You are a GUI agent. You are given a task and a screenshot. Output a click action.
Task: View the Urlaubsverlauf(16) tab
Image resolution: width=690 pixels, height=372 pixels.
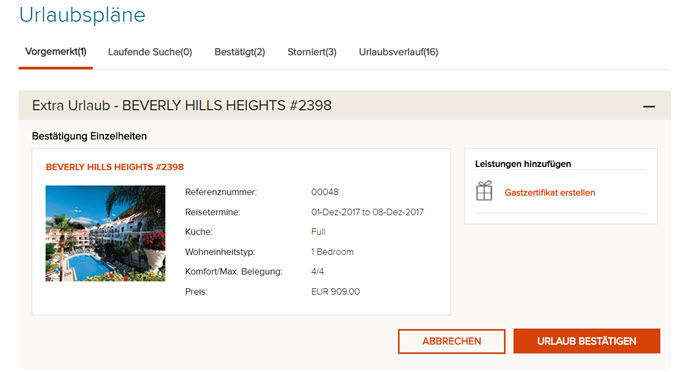(x=398, y=52)
